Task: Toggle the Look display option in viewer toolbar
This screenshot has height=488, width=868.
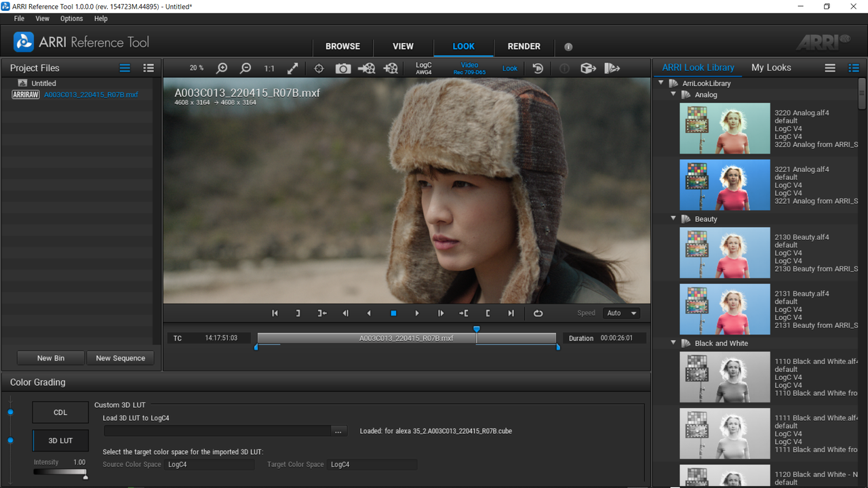Action: pos(510,68)
